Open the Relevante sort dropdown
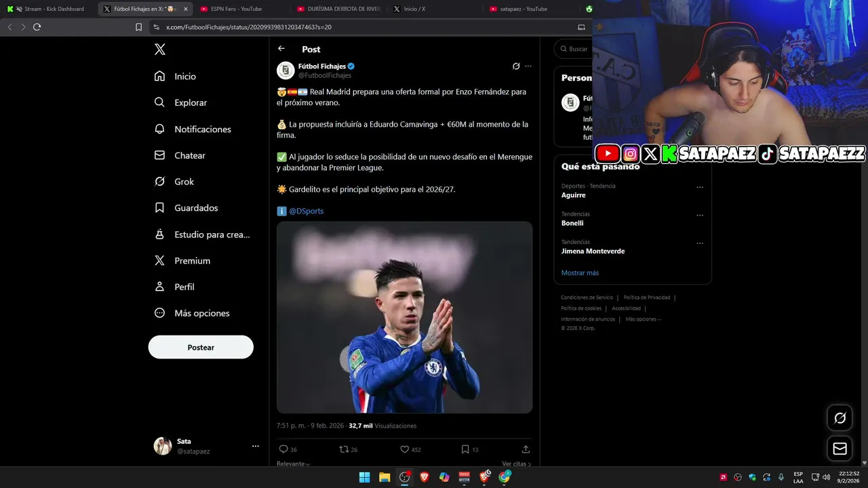This screenshot has height=488, width=868. pyautogui.click(x=294, y=464)
